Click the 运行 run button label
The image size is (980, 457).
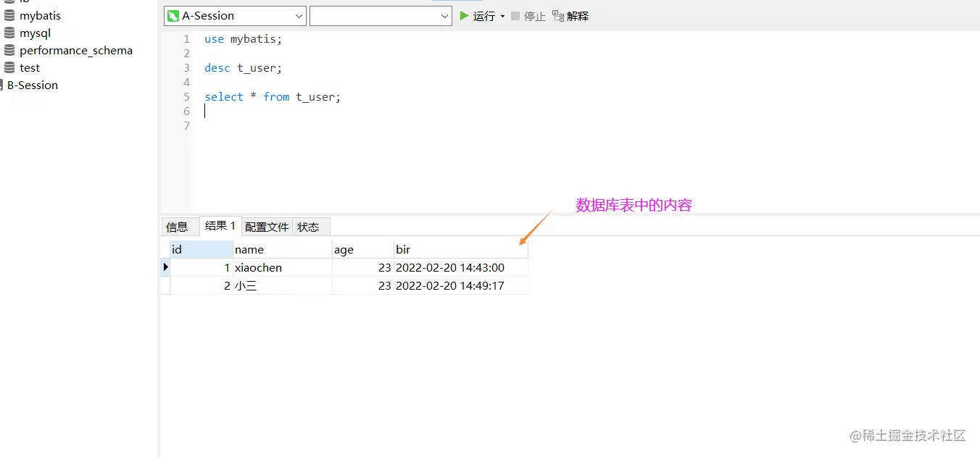click(484, 16)
